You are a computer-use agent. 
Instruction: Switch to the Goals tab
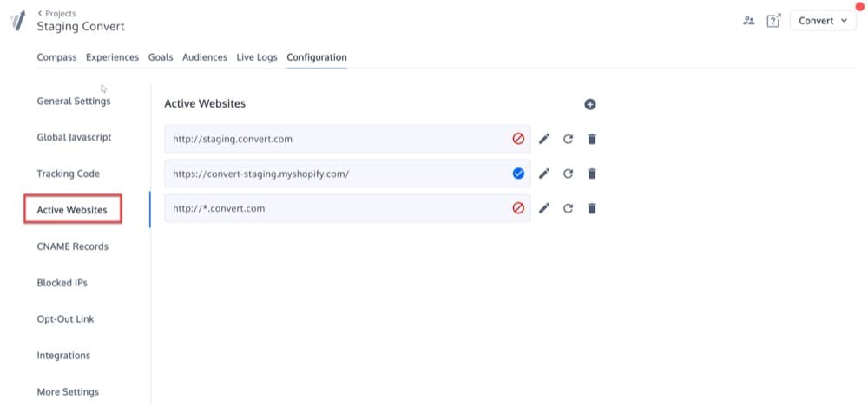[x=161, y=57]
